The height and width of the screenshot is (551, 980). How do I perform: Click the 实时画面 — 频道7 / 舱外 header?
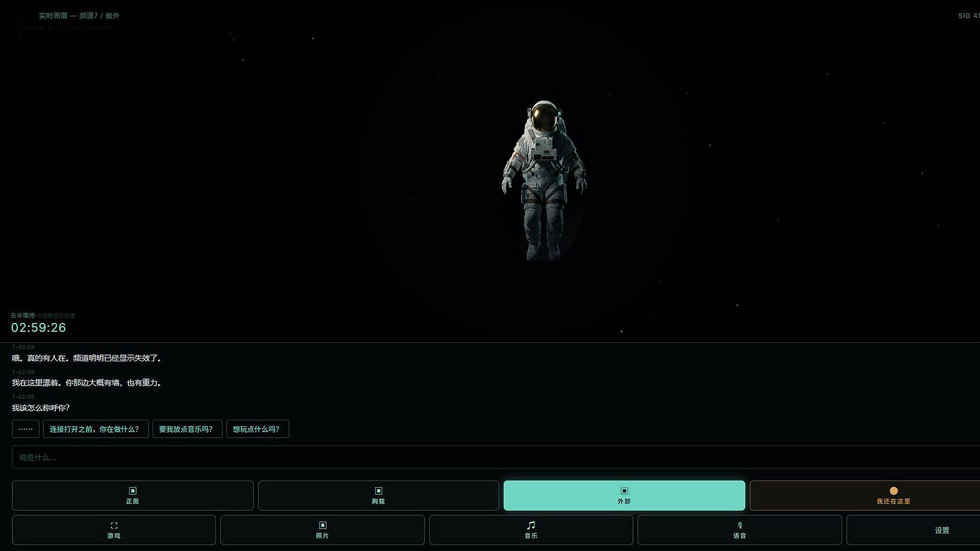coord(79,16)
